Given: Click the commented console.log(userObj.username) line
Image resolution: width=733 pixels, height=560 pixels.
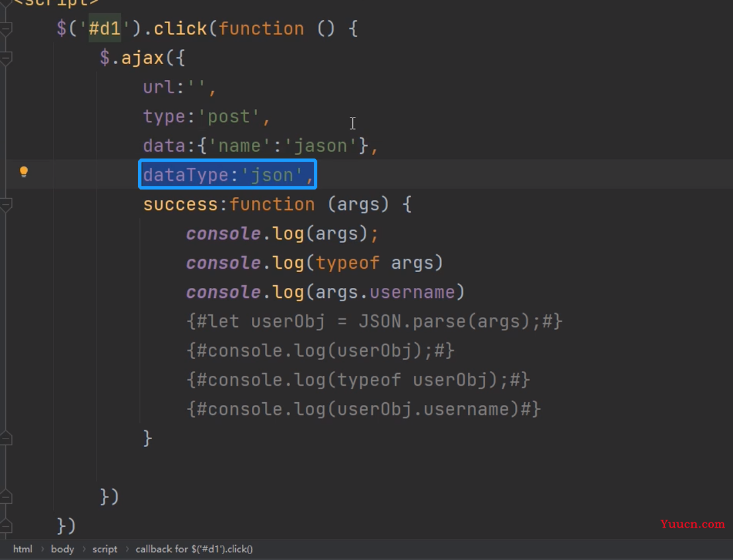Looking at the screenshot, I should coord(364,409).
